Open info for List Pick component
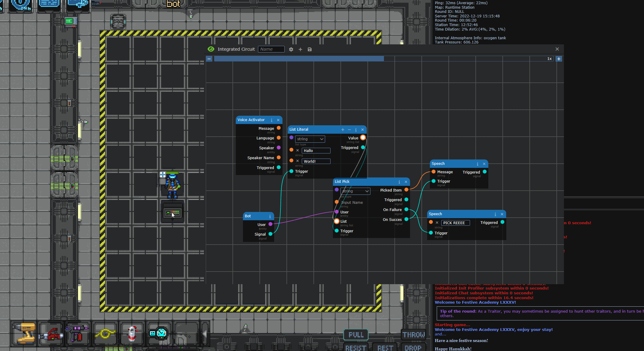 (399, 182)
